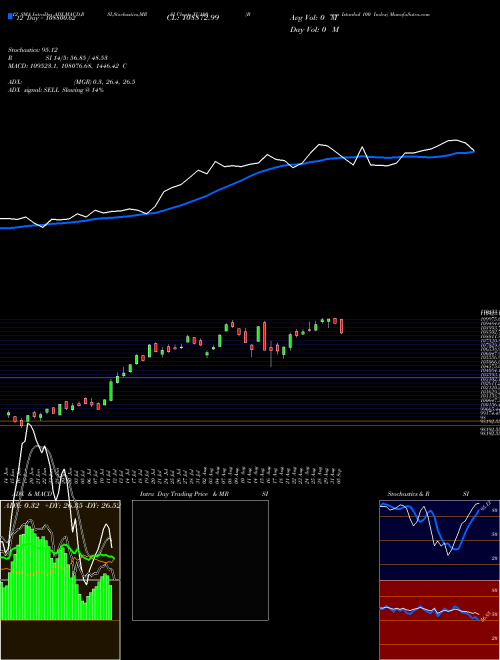Click the Day Vol: 0 M label

pyautogui.click(x=314, y=29)
